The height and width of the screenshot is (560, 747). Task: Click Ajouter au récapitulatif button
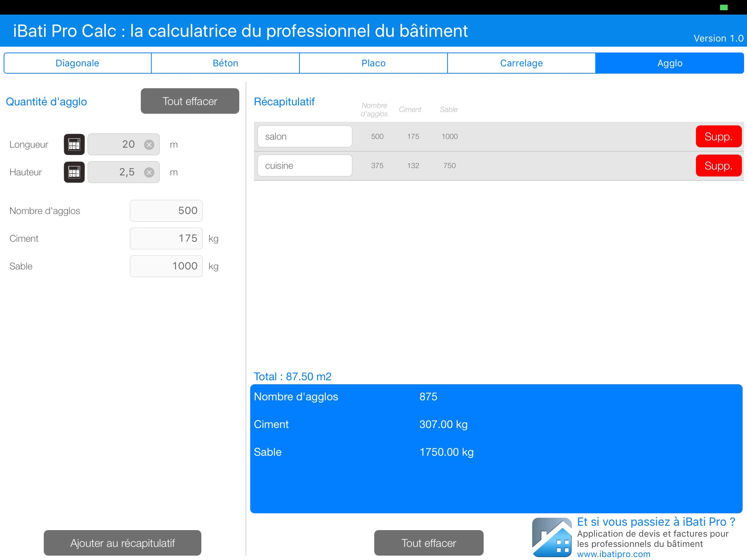coord(123,543)
